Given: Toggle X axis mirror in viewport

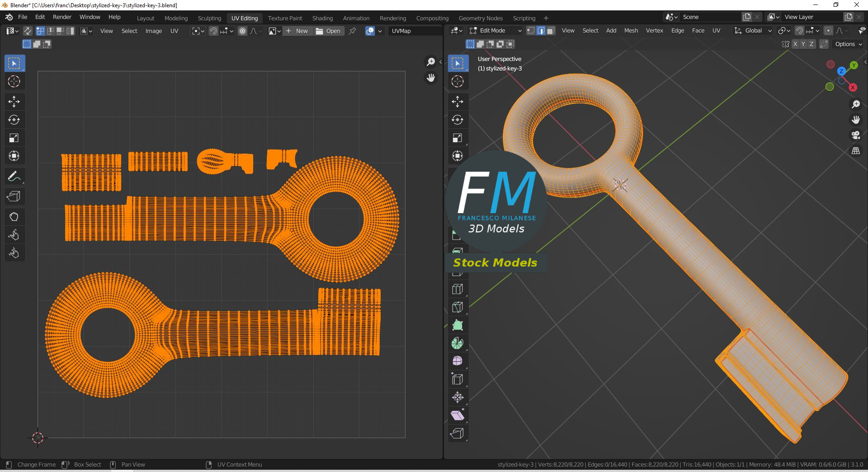Looking at the screenshot, I should point(795,44).
